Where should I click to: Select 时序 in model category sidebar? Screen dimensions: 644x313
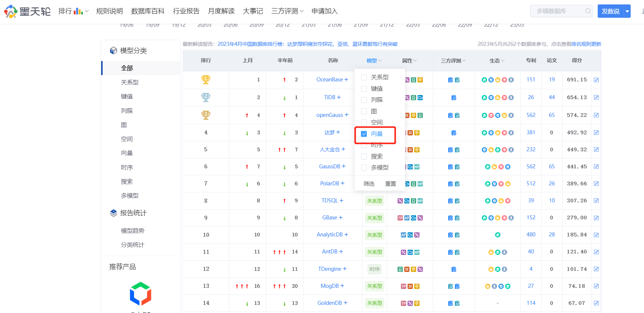tap(127, 168)
